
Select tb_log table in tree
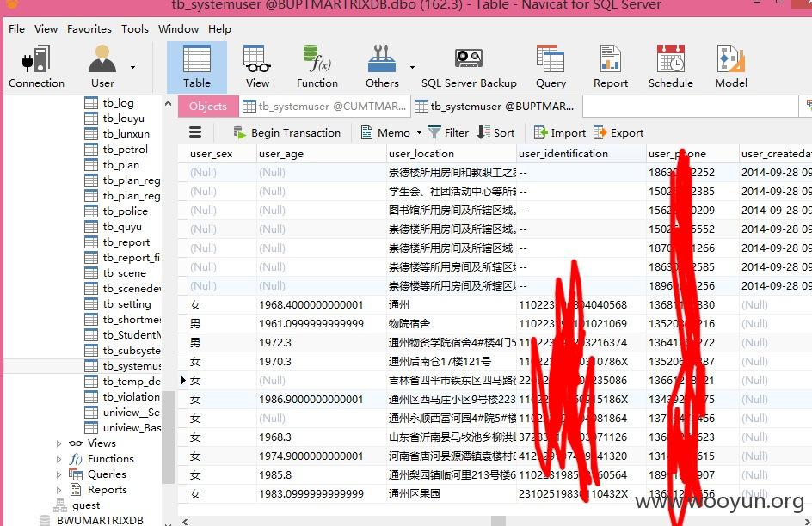[118, 103]
